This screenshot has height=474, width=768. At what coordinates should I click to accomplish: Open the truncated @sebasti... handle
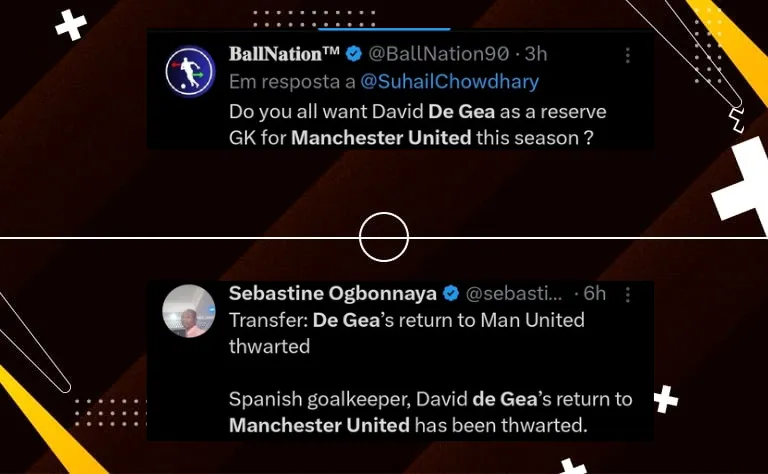coord(514,294)
